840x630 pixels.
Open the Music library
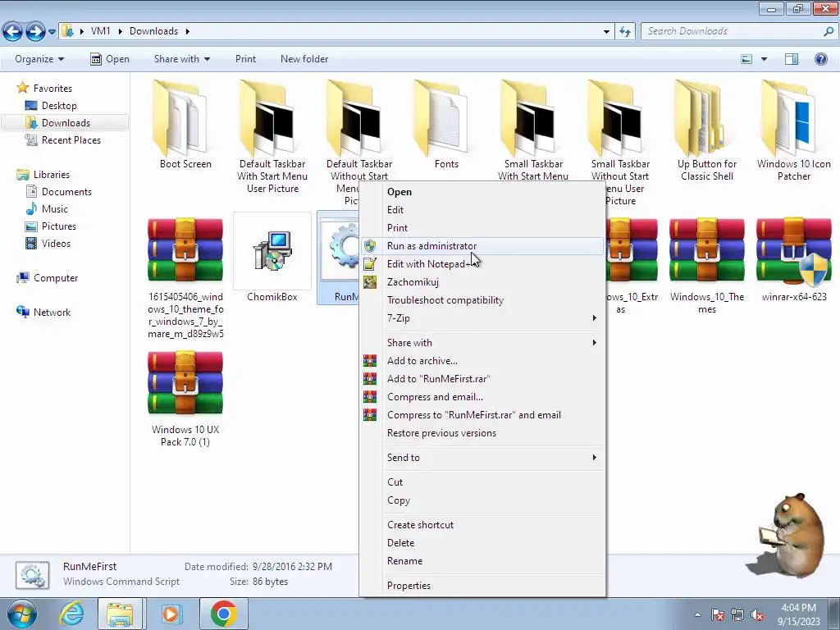click(47, 209)
